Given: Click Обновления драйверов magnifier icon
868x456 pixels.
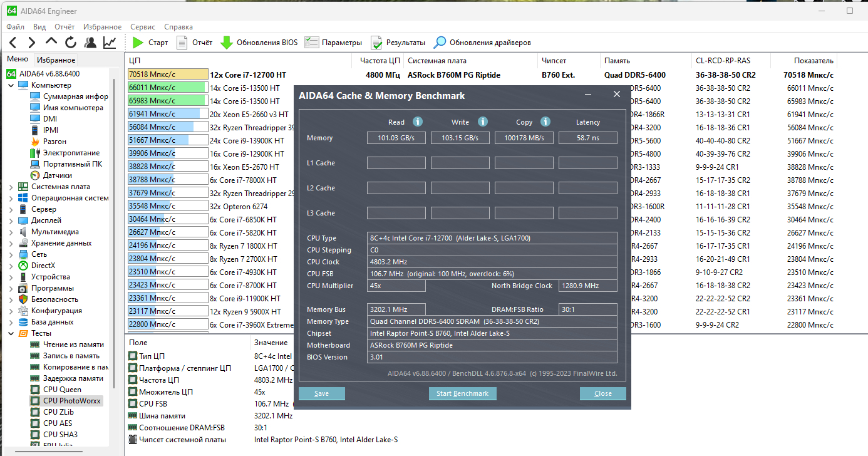Looking at the screenshot, I should [x=440, y=43].
